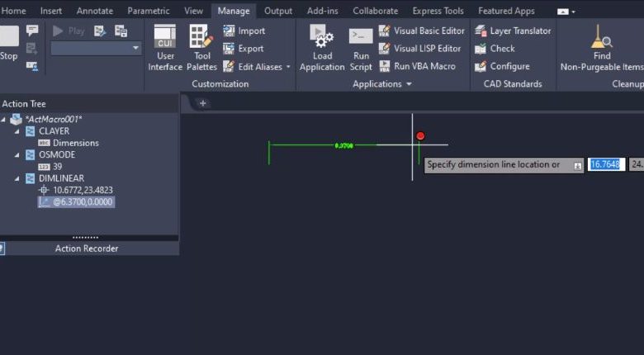Viewport: 644px width, 355px height.
Task: Select the 10.6772,23.4823 point row
Action: 83,190
